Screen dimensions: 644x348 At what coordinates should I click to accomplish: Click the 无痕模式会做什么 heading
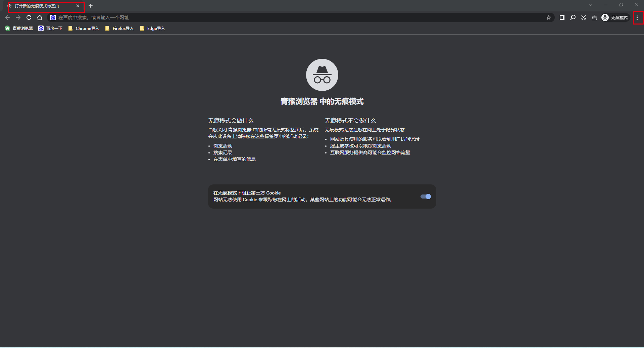(x=231, y=121)
